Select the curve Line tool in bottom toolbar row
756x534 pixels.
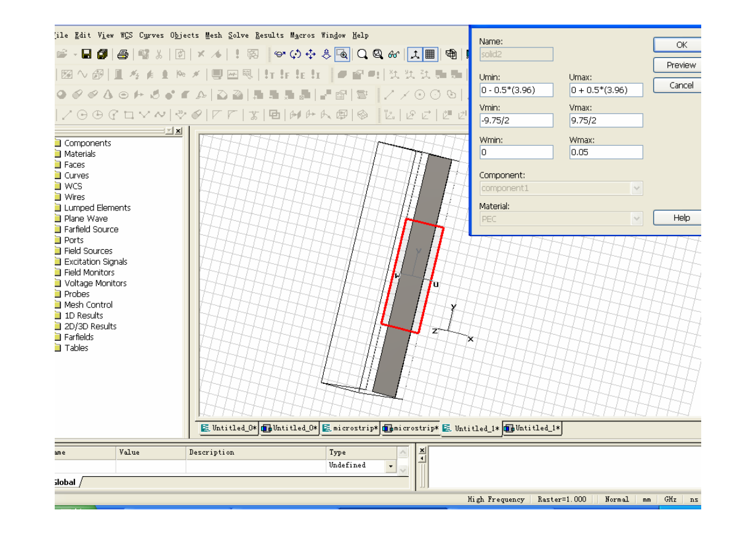point(66,114)
